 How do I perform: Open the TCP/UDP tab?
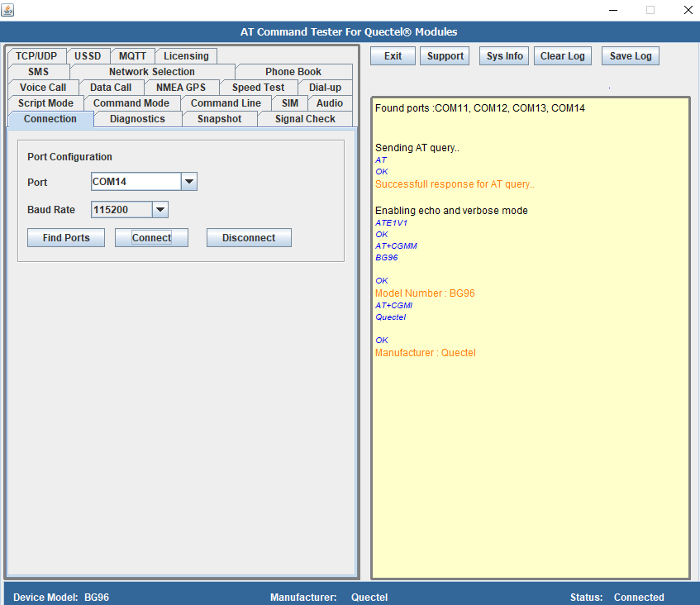(36, 56)
